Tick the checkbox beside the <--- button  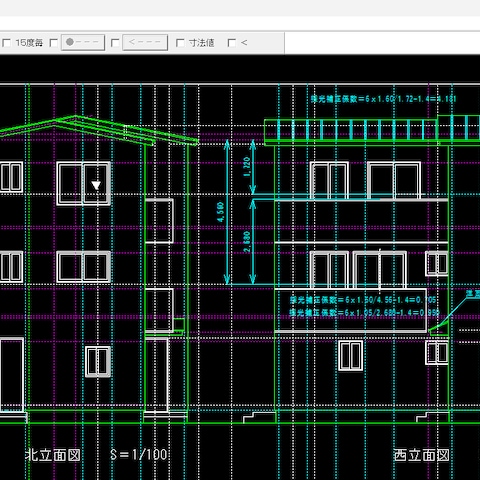115,43
